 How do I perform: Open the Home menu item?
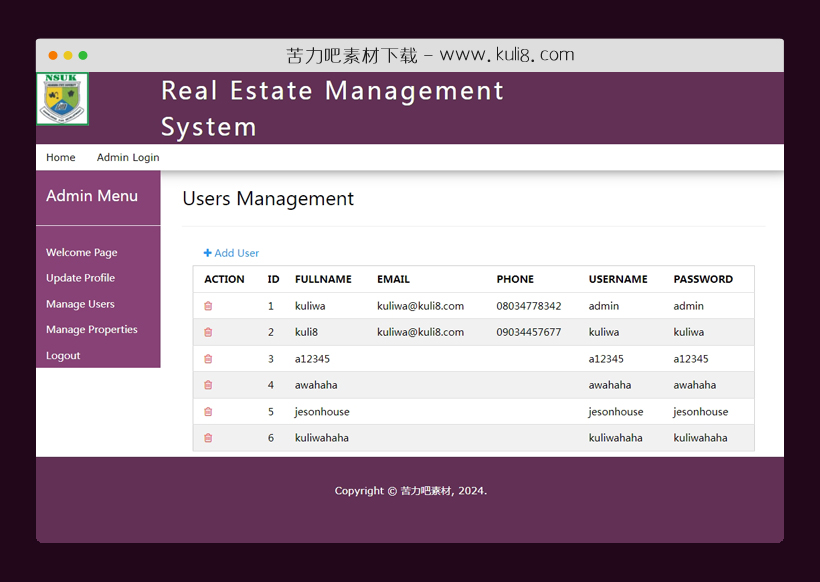pyautogui.click(x=60, y=157)
